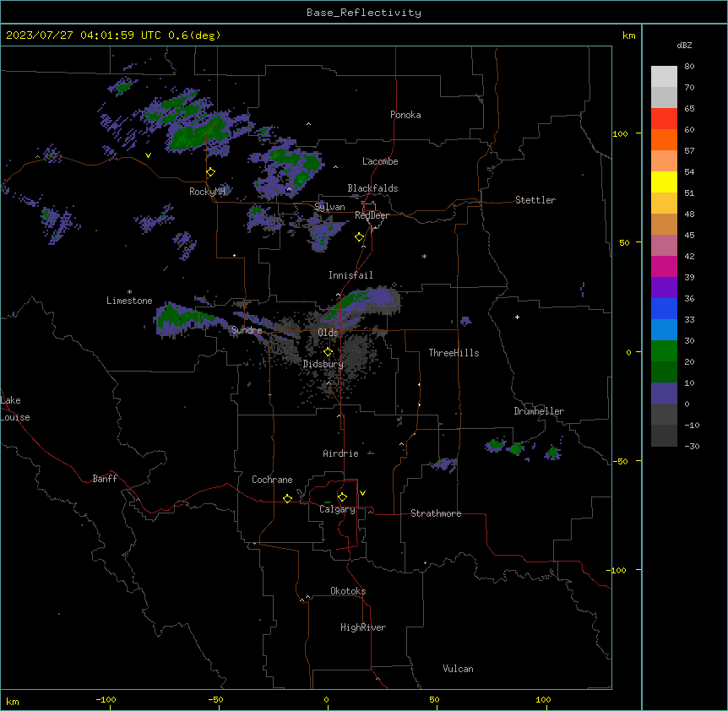Screen dimensions: 728x711
Task: Click the vertical axis tick label -100
Action: click(617, 570)
